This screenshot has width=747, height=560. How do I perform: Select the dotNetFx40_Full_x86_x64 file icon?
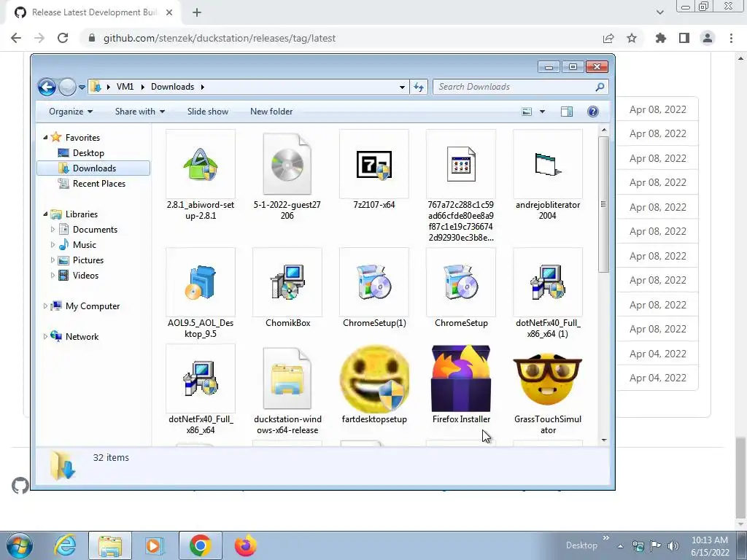200,378
